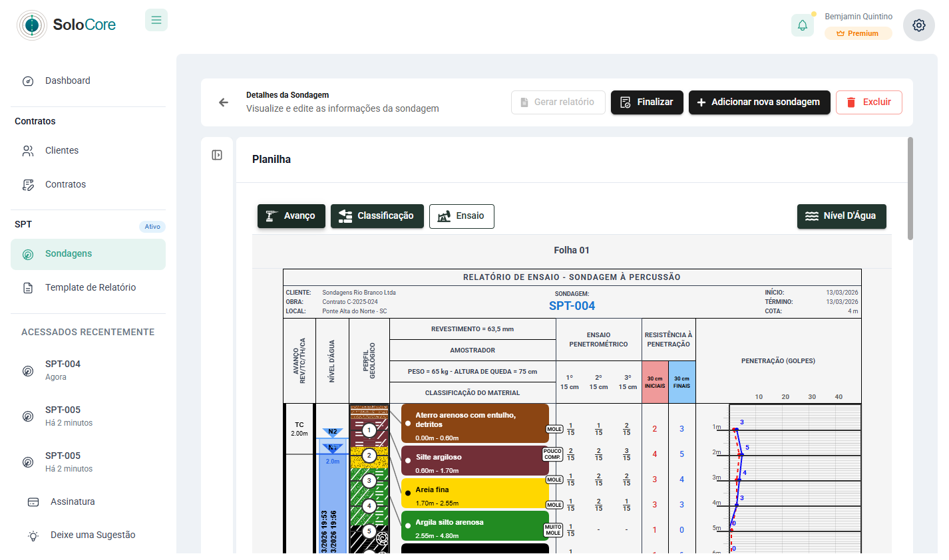Viewport: 949px width, 560px height.
Task: Click the back arrow in Detalhes da Sondagem
Action: 224,102
